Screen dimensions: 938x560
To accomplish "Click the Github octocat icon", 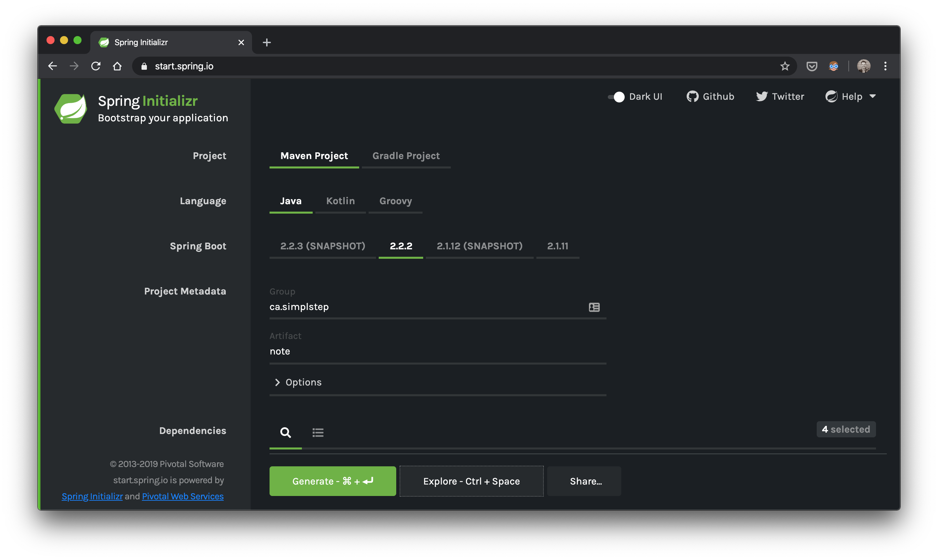I will point(692,97).
